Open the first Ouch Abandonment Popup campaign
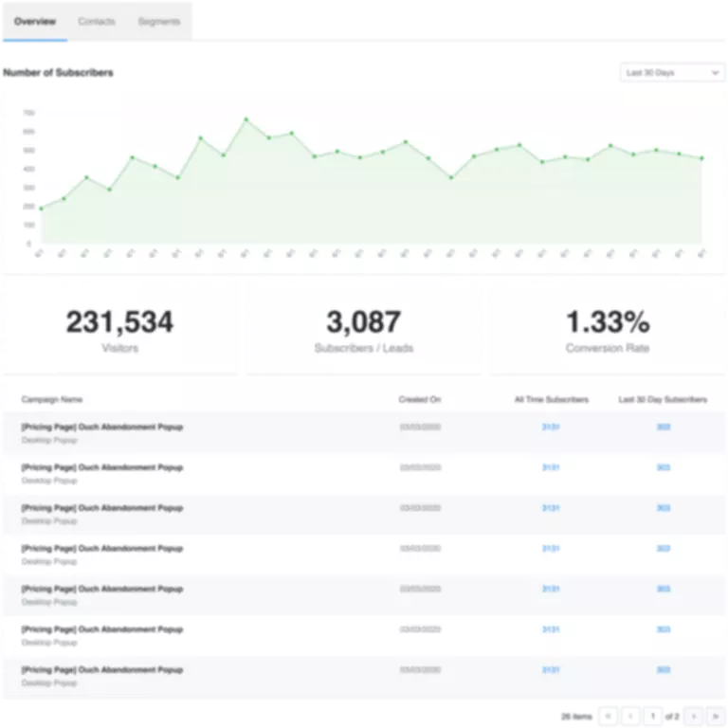The image size is (728, 728). [102, 428]
